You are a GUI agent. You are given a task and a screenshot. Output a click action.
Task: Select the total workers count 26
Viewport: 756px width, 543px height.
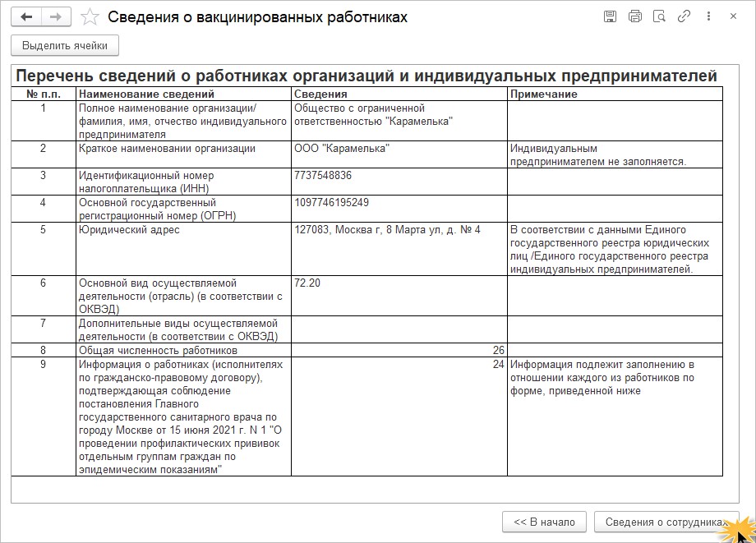click(399, 350)
